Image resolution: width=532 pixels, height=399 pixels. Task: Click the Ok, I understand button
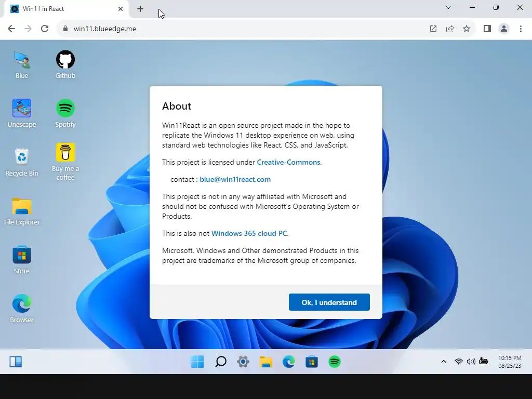329,302
